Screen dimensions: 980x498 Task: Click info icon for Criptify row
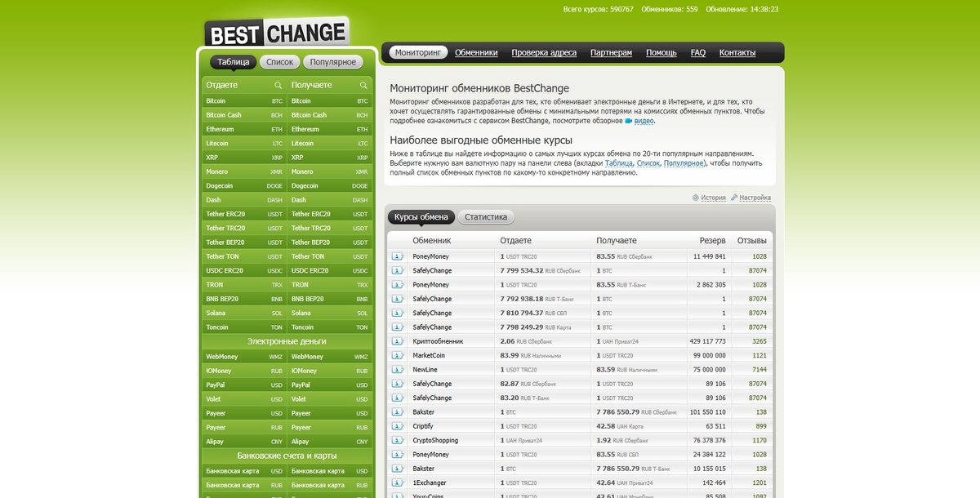click(x=398, y=426)
